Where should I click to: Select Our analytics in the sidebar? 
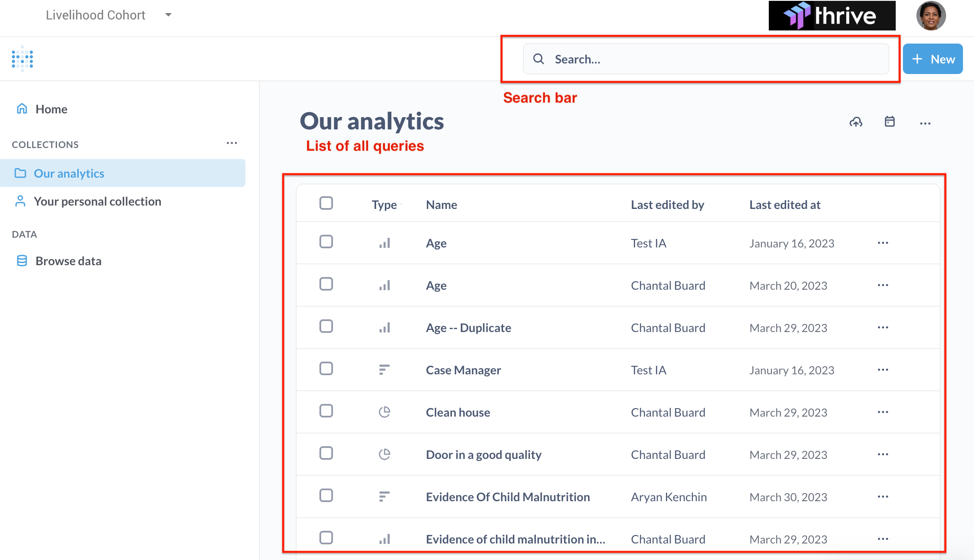[69, 173]
